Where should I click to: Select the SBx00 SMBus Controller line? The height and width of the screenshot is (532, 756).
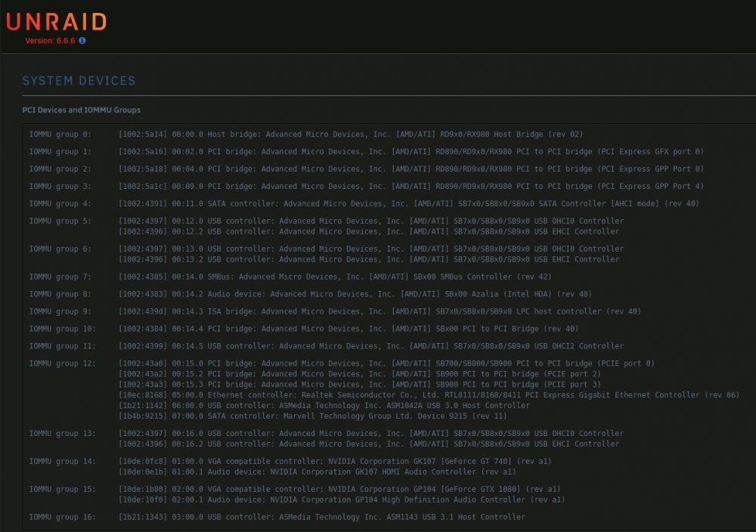coord(335,277)
